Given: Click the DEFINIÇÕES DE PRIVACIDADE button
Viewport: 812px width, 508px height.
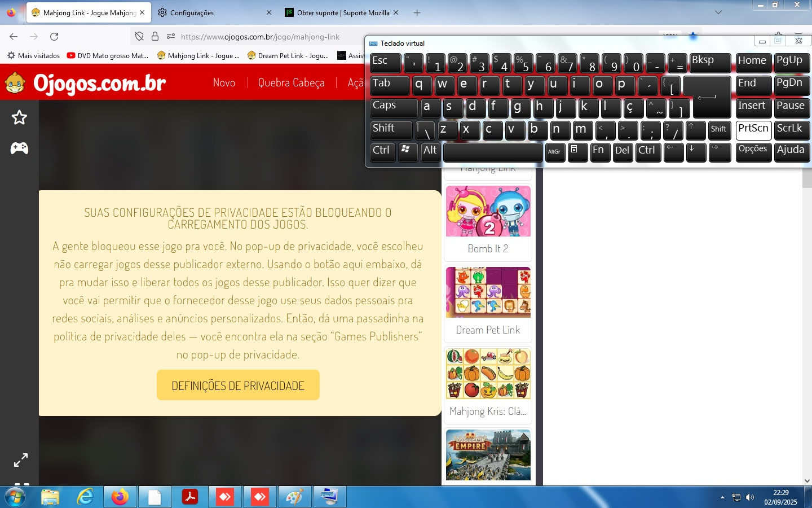Looking at the screenshot, I should pos(238,386).
